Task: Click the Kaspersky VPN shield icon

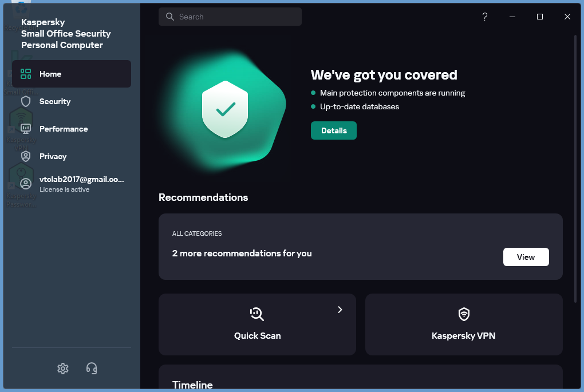Action: pos(464,314)
